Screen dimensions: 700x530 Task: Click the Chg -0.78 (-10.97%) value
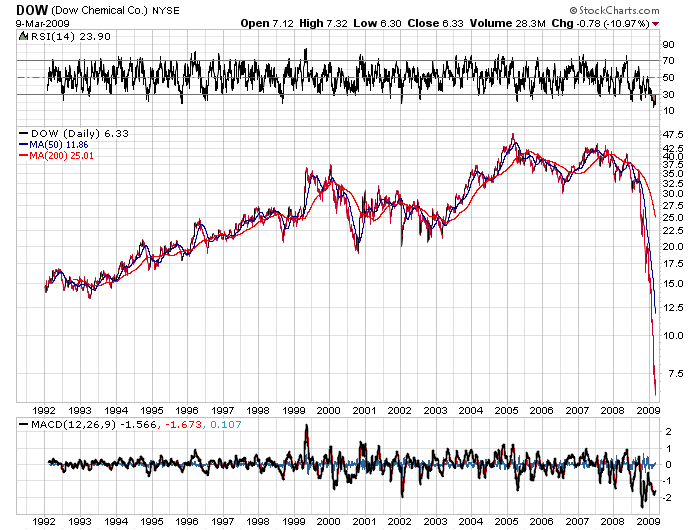[600, 23]
